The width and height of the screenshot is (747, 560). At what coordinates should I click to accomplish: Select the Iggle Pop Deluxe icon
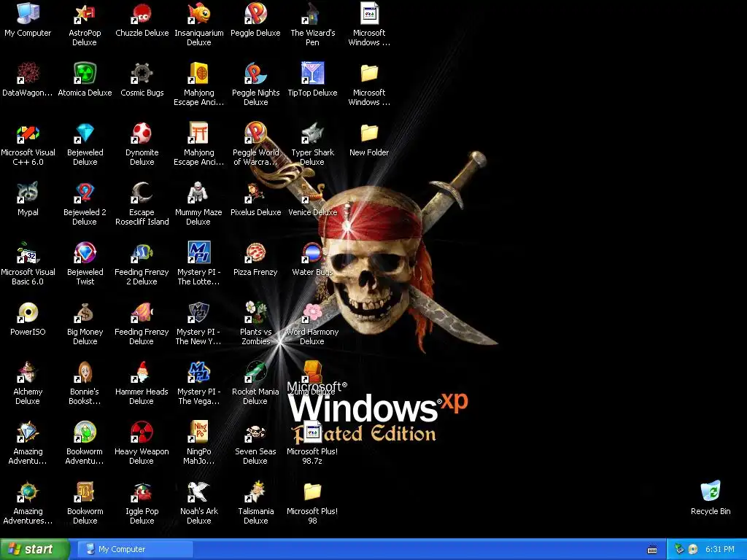tap(142, 492)
